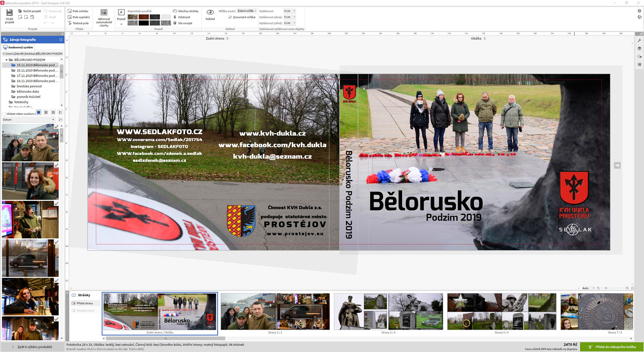Collapse the BĚLORUSKO PODZIM folder tree
The image size is (644, 352).
(6, 60)
